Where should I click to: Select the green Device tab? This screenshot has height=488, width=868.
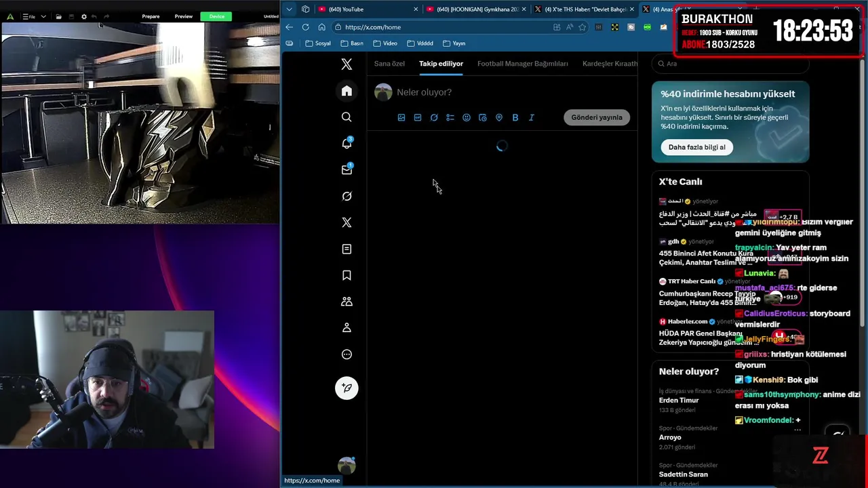point(217,16)
